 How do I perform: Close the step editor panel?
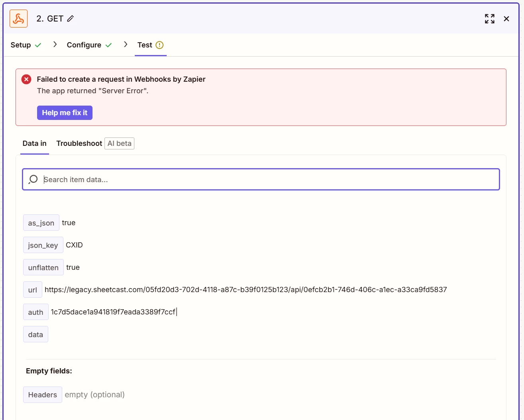(506, 19)
